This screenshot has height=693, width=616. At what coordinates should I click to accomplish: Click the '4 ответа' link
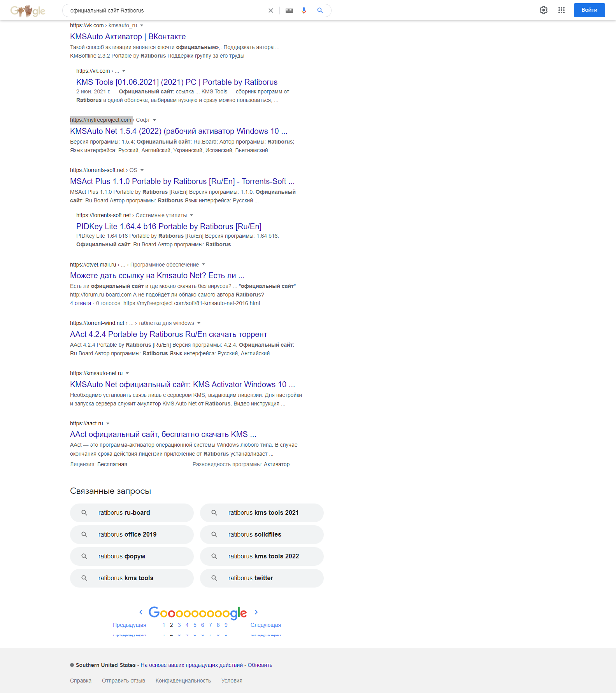point(81,304)
